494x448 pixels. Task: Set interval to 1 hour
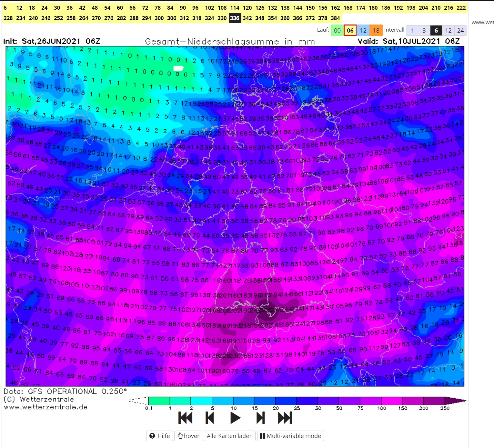[x=412, y=30]
